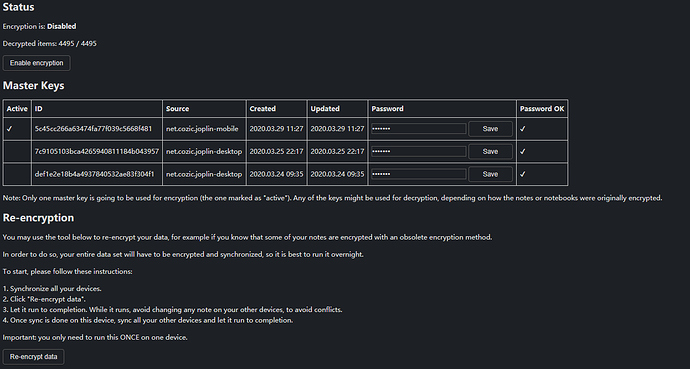The image size is (690, 369).
Task: Click the Re-encrypt data button
Action: pos(33,357)
